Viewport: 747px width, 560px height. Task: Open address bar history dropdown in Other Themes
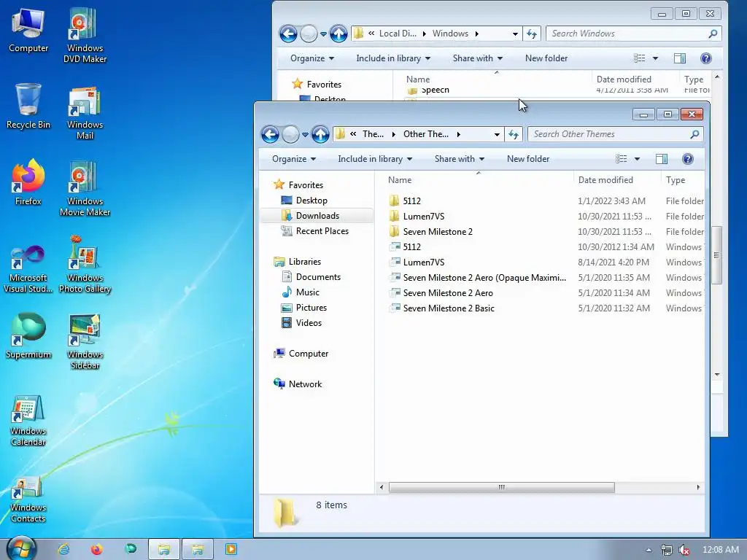tap(497, 135)
